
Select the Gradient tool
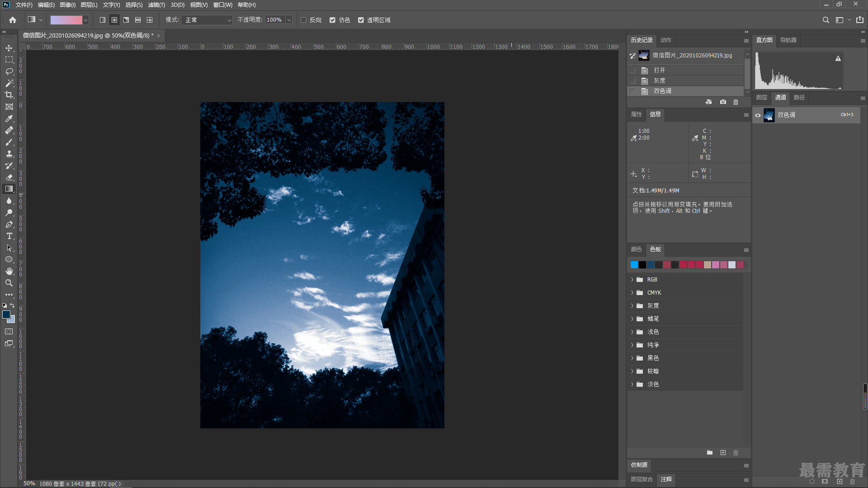coord(9,189)
